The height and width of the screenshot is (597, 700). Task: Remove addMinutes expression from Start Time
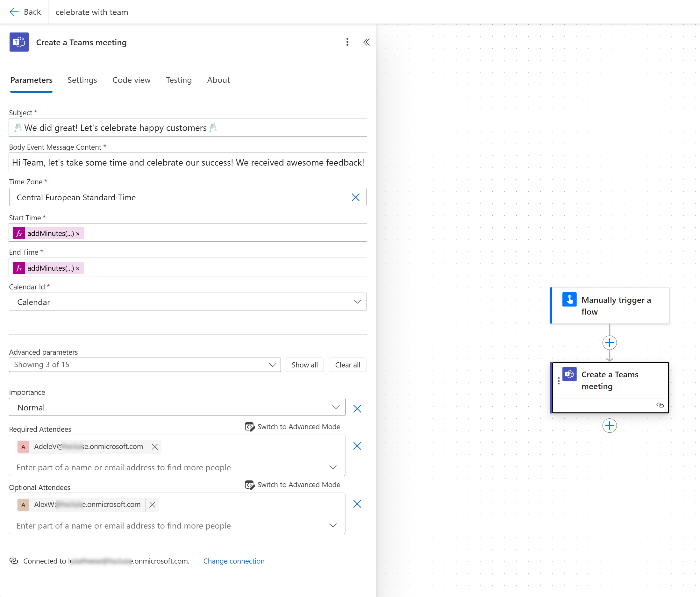coord(78,234)
